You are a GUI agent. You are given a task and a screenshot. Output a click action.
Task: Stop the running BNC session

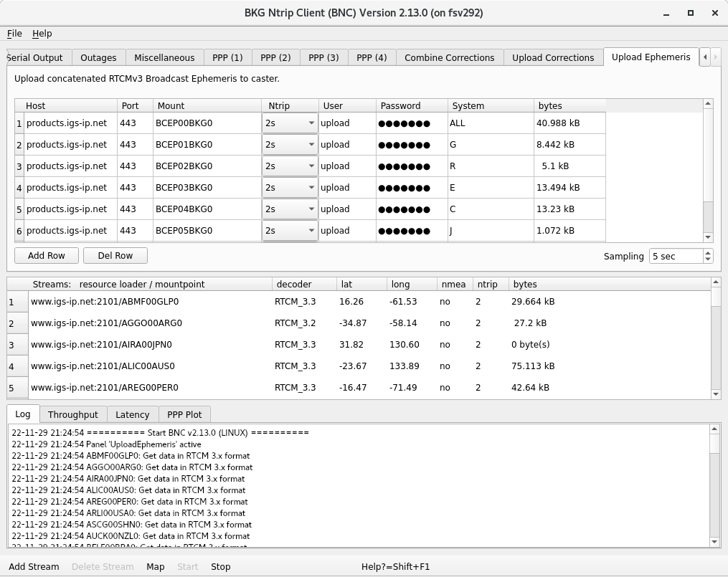click(x=220, y=567)
